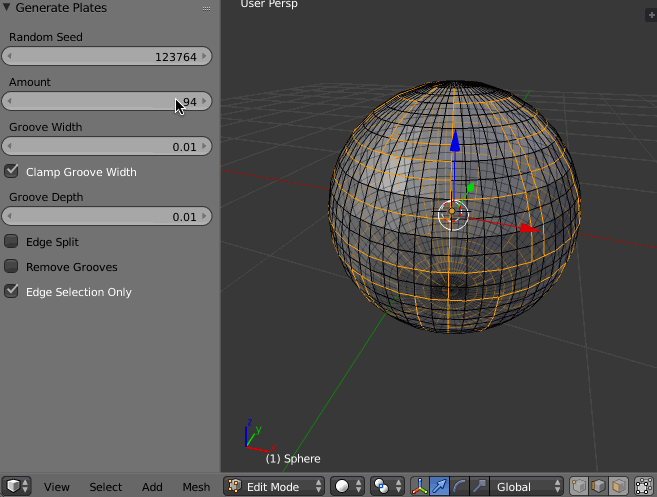This screenshot has width=657, height=497.
Task: Click the Generate Plates panel drag grip
Action: coord(206,8)
